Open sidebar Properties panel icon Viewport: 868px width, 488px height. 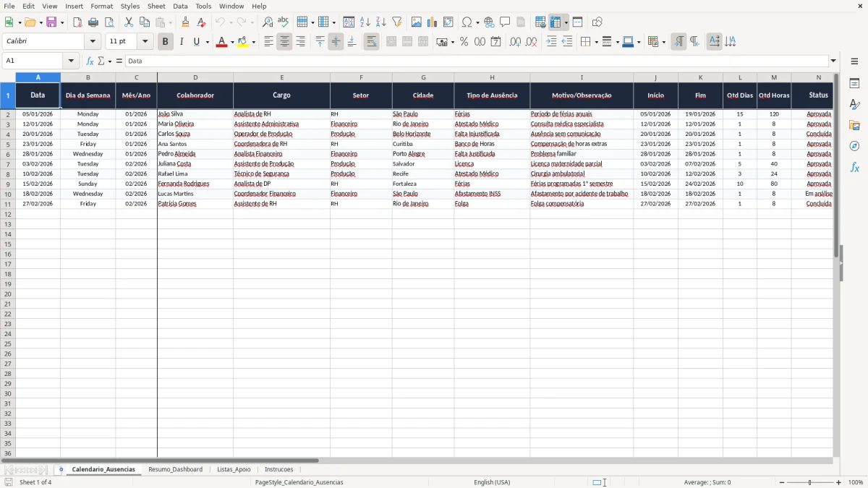coord(854,84)
